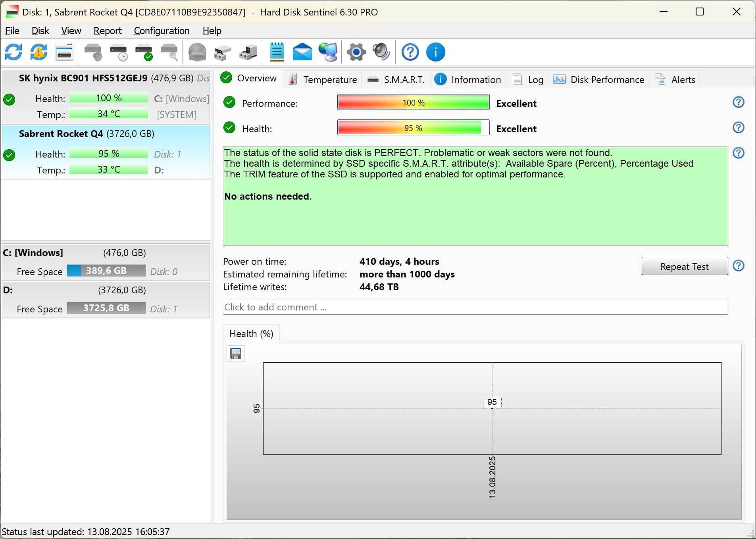Viewport: 756px width, 539px height.
Task: Click help icon beside Performance row
Action: click(738, 102)
